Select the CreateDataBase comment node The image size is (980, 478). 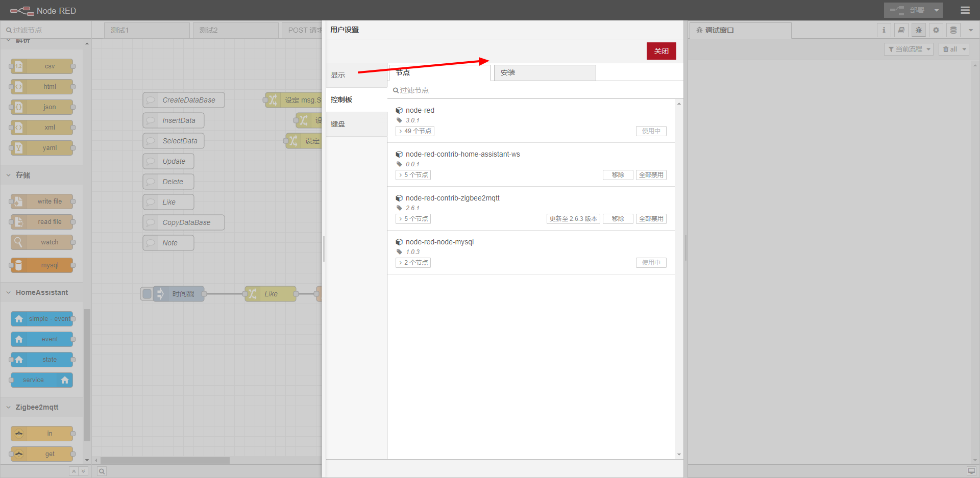coord(184,100)
